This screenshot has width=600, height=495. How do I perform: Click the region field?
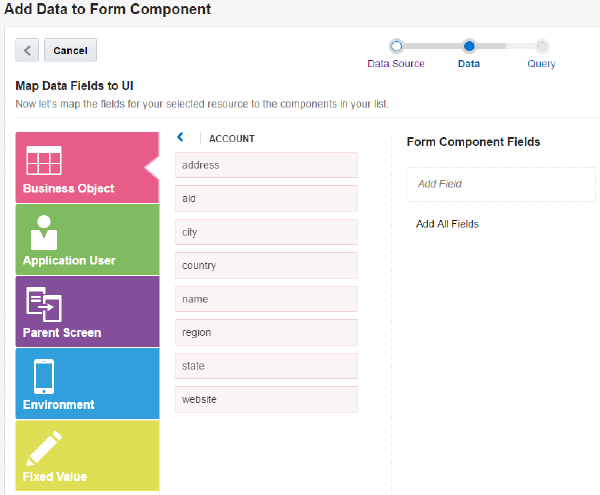point(266,333)
